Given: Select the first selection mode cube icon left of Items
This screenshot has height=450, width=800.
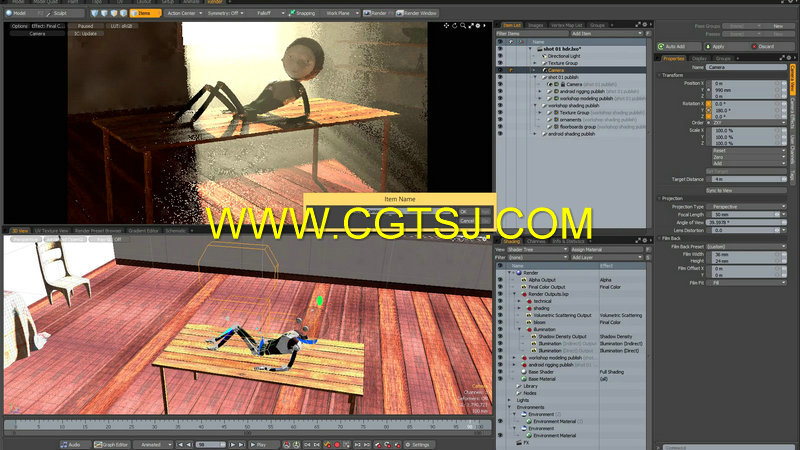Looking at the screenshot, I should [x=95, y=13].
